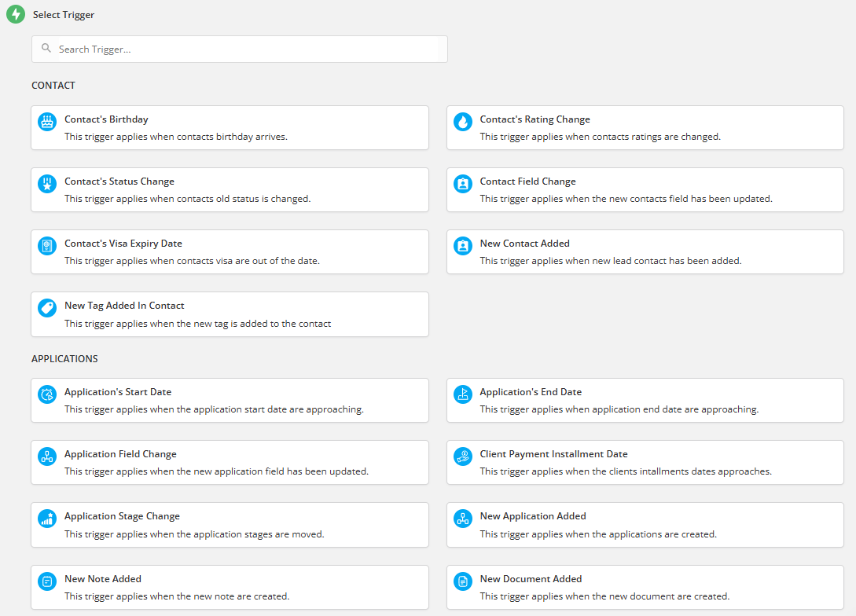Click text 'new lead contact has been added'
Screen dimensions: 856x616
point(666,262)
